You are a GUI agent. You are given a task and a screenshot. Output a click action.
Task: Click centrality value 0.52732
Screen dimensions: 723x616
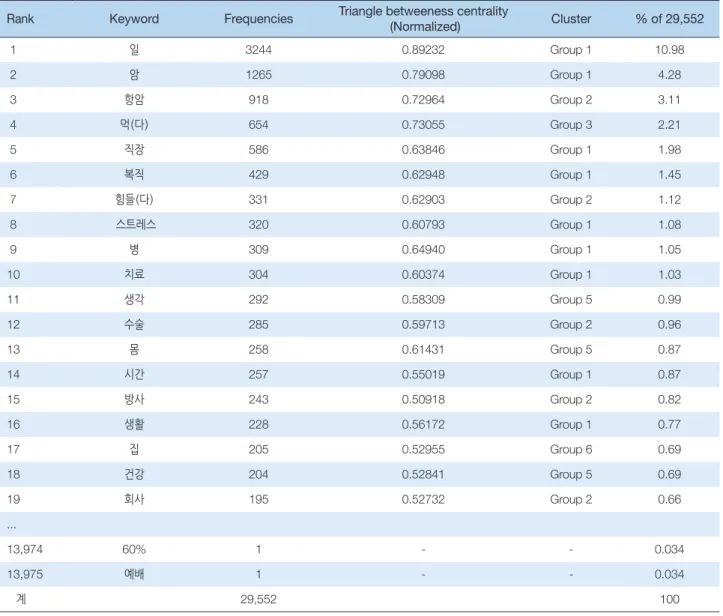(423, 499)
